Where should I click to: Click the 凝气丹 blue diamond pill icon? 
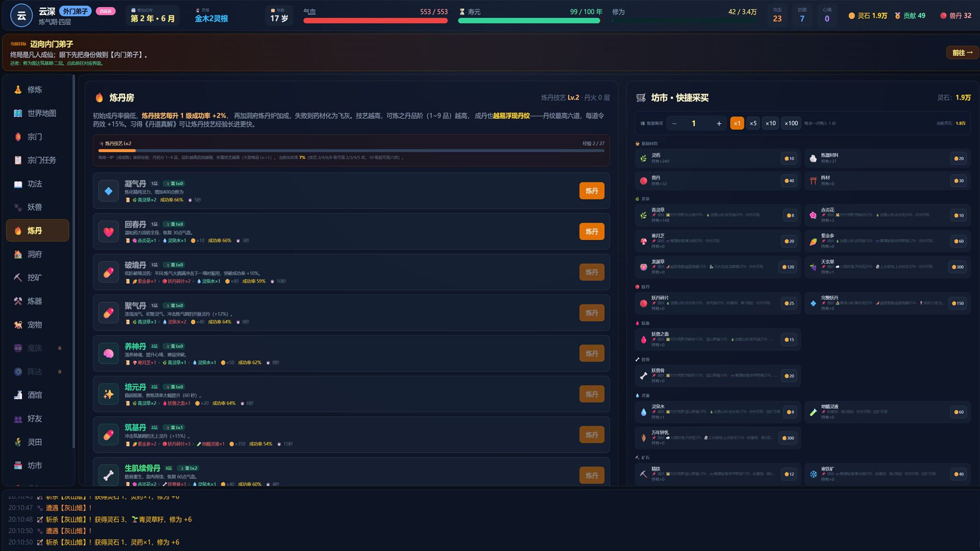tap(108, 191)
